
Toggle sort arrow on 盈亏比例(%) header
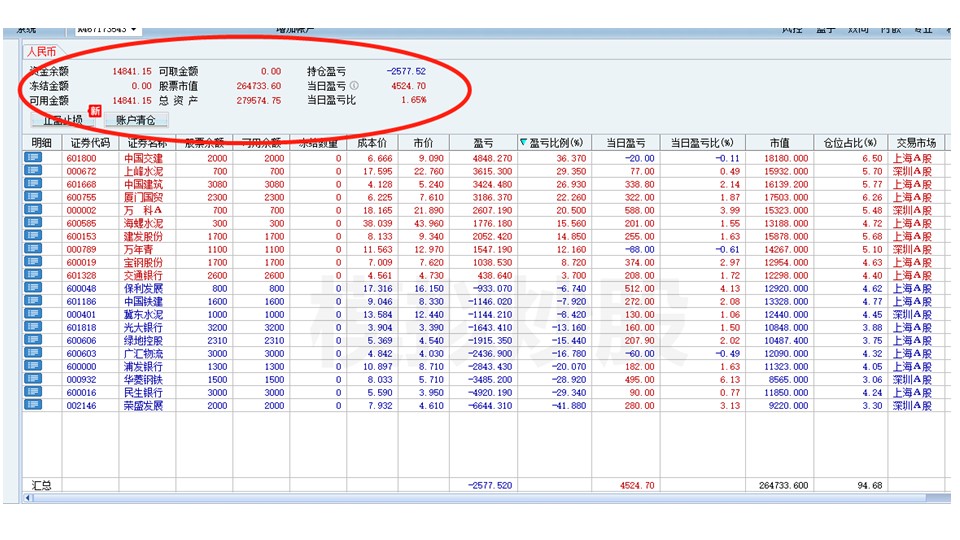[x=523, y=143]
